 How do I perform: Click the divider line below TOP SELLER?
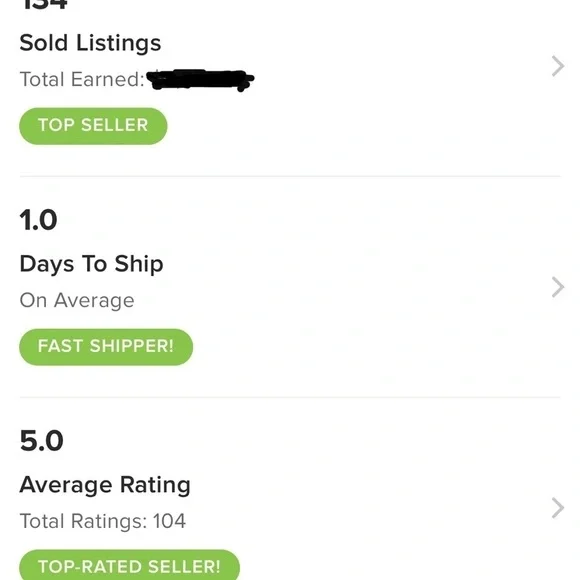(290, 176)
